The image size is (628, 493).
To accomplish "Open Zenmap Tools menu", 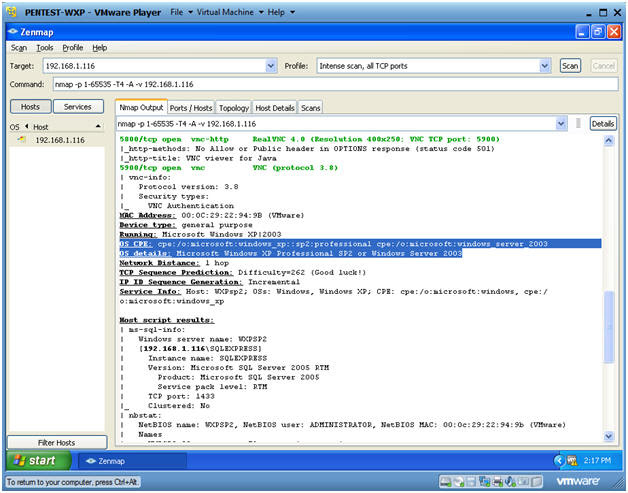I will [45, 48].
